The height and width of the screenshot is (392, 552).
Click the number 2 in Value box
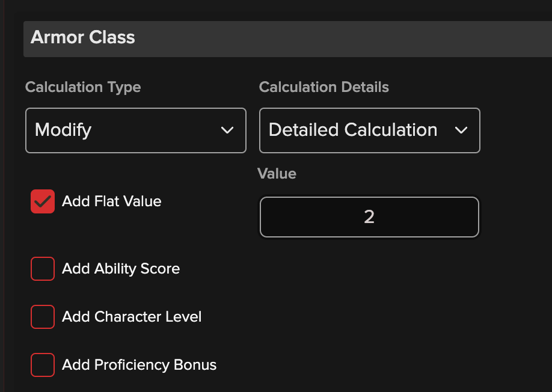click(369, 217)
